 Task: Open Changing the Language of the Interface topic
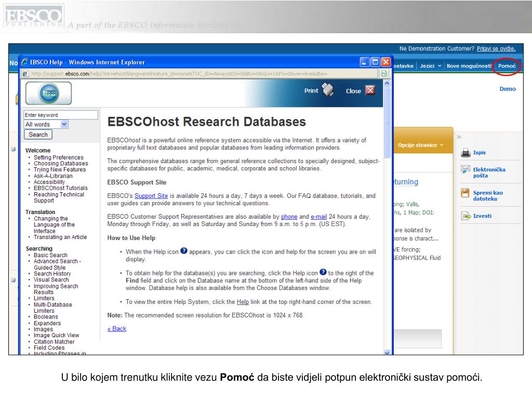54,224
